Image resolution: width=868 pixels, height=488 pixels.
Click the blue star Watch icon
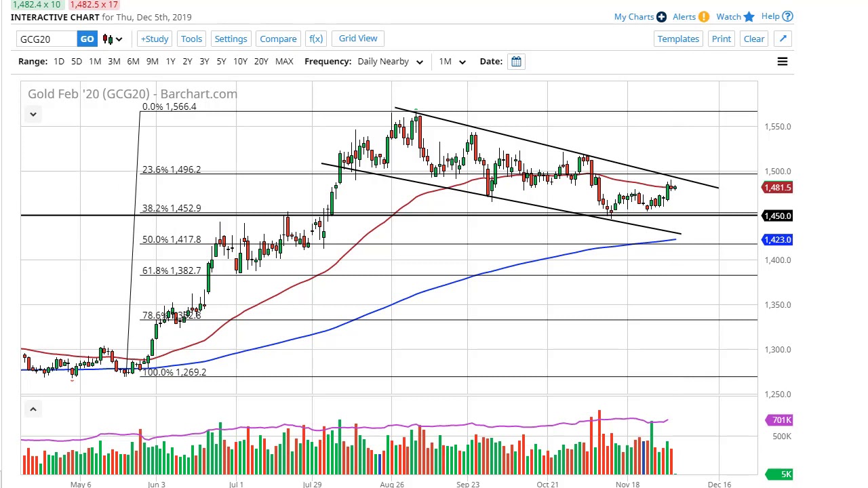[x=749, y=16]
